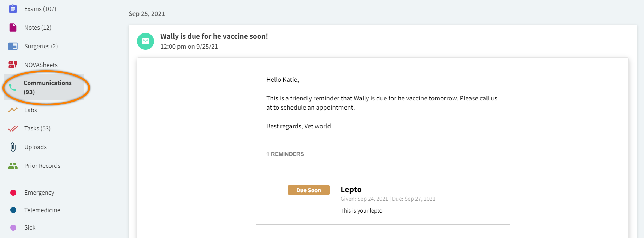Open Exams (107) in sidebar

click(40, 9)
